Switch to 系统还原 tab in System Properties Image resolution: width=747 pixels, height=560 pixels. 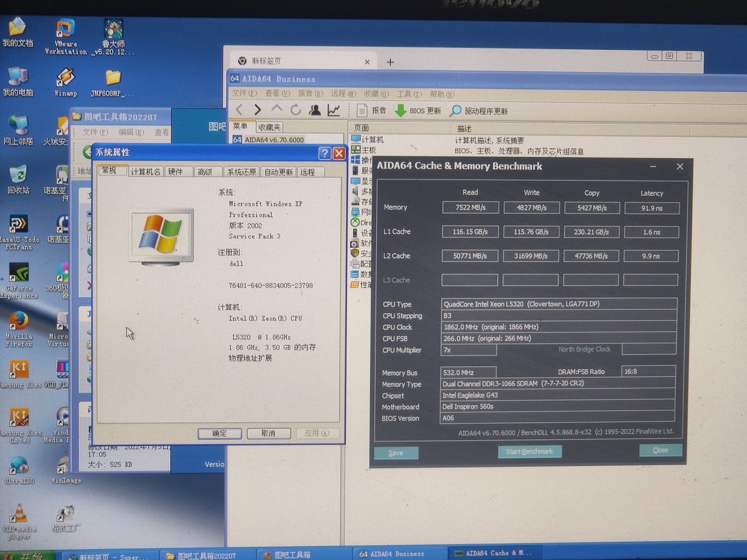click(242, 172)
